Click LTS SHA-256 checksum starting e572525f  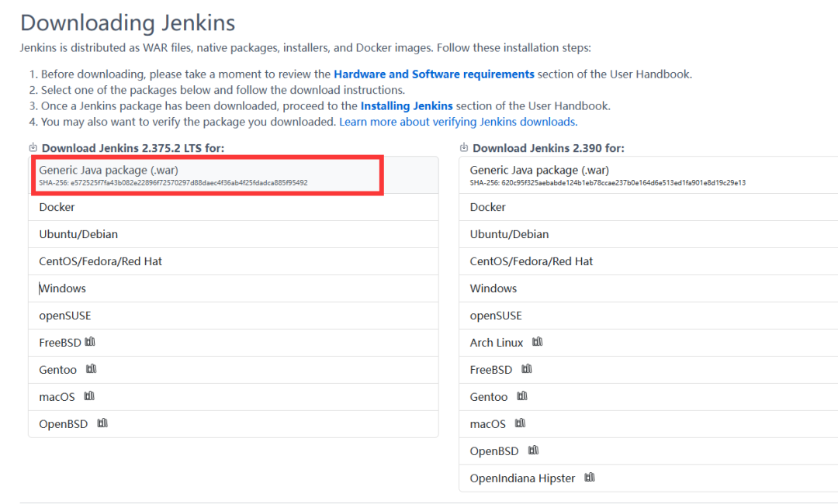173,182
